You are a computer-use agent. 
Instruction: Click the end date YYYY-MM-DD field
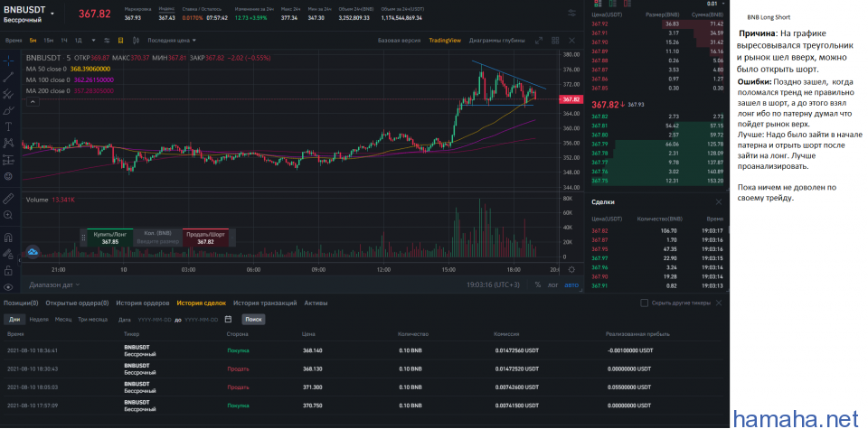pos(202,320)
